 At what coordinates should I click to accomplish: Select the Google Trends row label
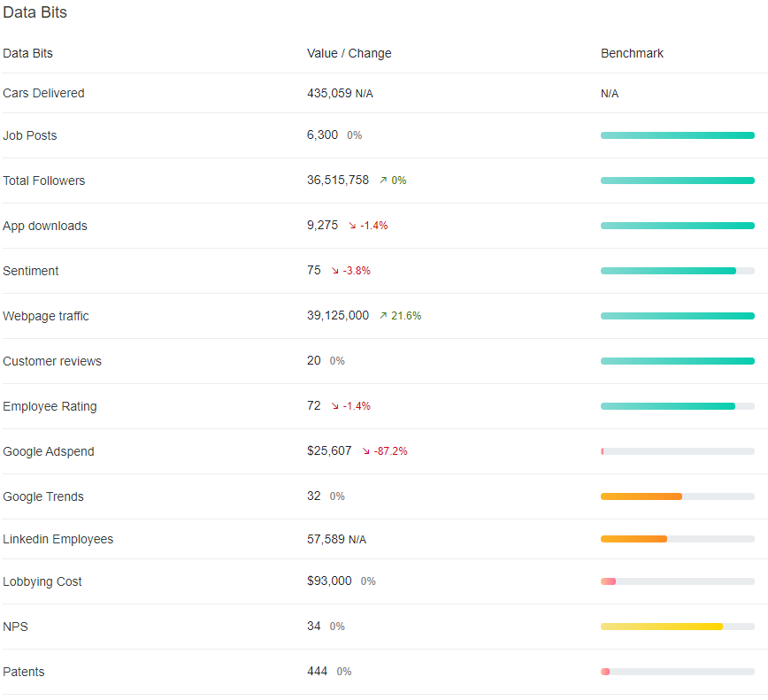[x=43, y=496]
